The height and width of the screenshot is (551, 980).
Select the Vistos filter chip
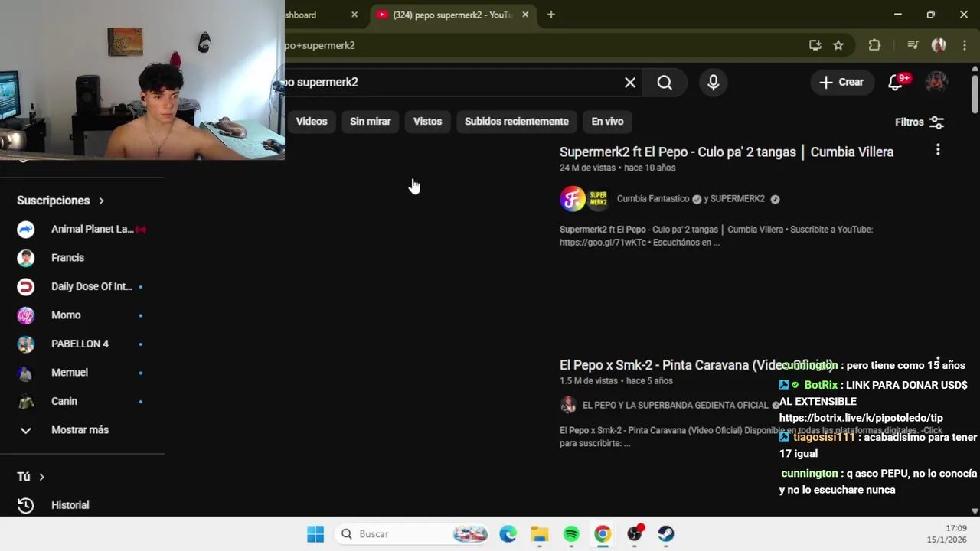[428, 122]
